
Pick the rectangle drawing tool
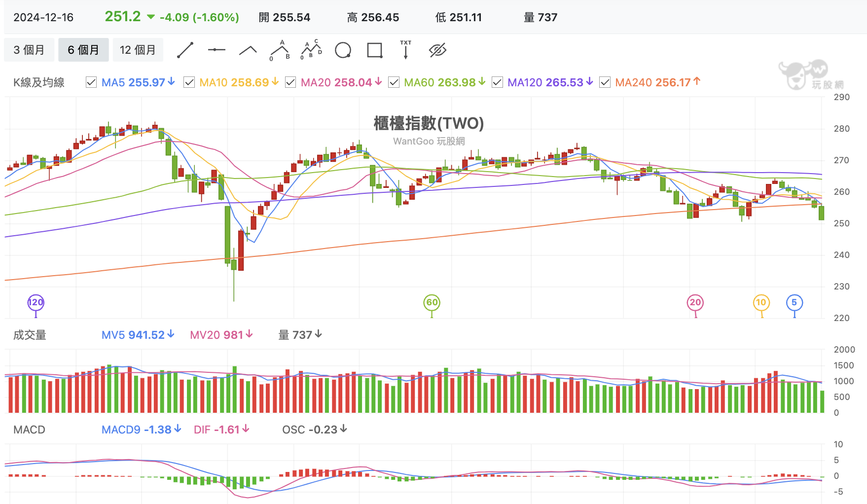(375, 50)
